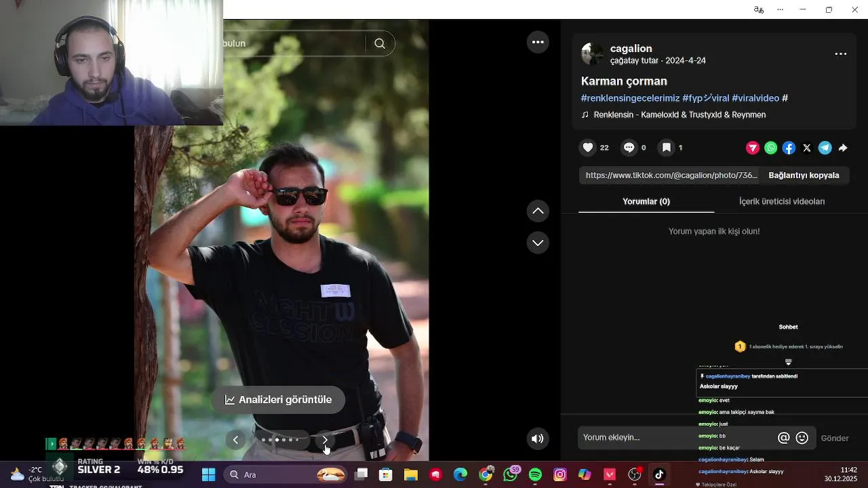
Task: Open the Valorant icon in the taskbar
Action: [x=610, y=474]
